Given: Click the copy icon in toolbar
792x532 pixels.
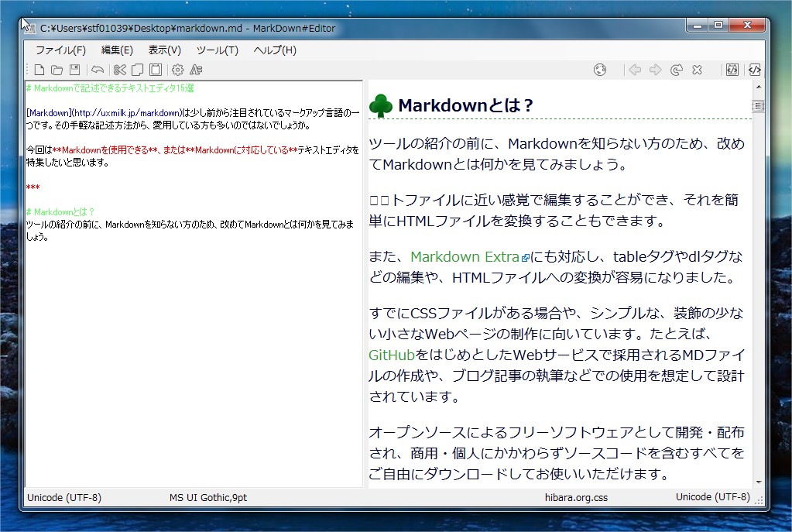Looking at the screenshot, I should (x=137, y=70).
